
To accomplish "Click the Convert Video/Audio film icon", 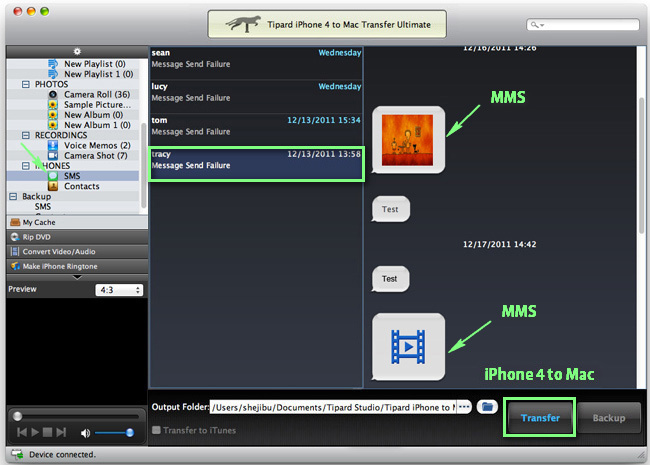I will 15,252.
